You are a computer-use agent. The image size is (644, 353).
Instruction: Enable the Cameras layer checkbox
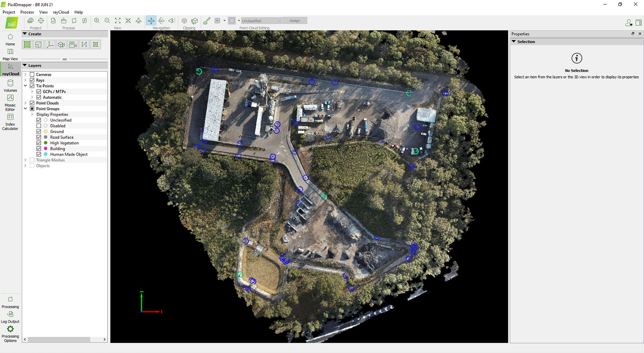coord(32,74)
